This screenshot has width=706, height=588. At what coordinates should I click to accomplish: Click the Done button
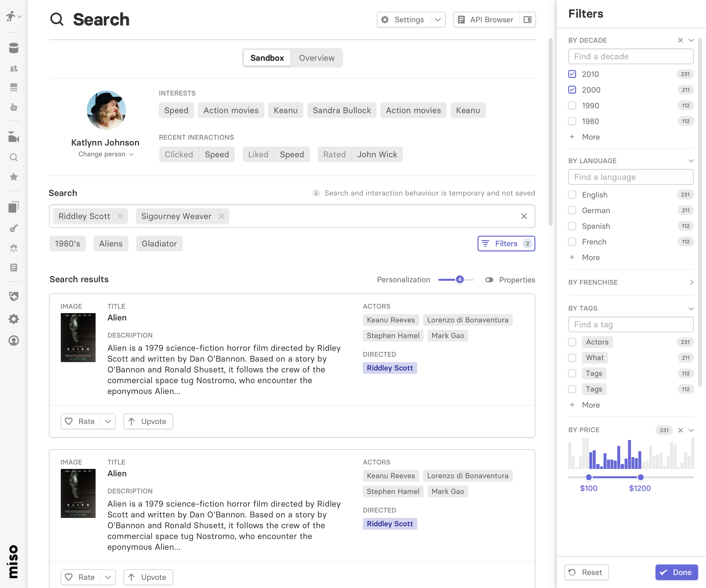coord(676,572)
